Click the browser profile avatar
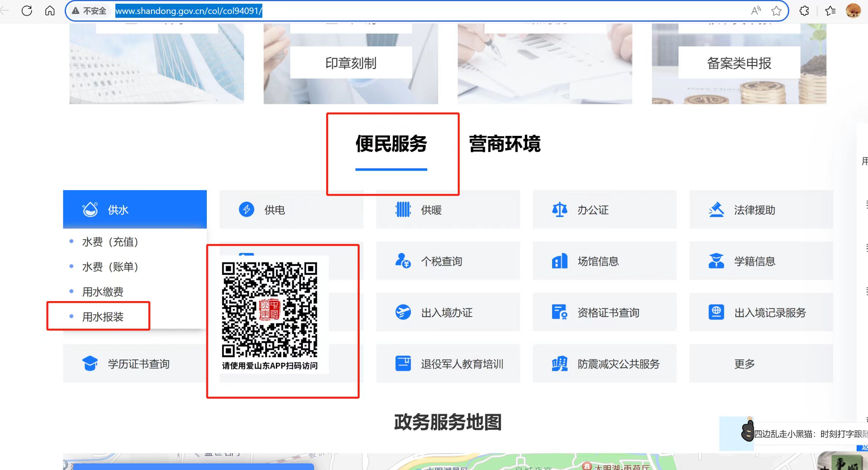868x470 pixels. tap(853, 11)
